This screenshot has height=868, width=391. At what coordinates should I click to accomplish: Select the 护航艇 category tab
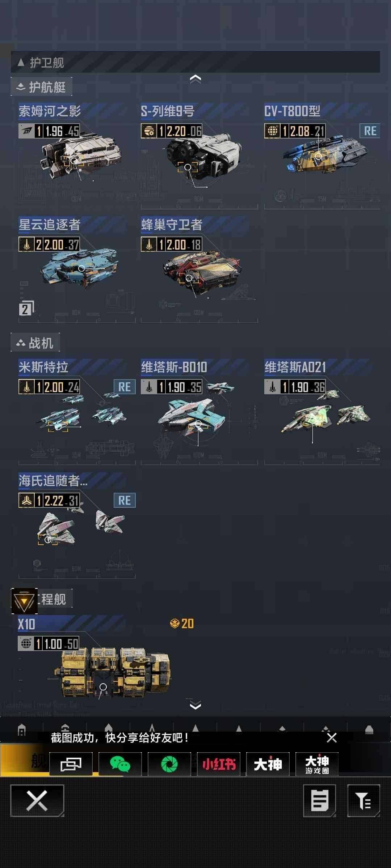point(41,87)
